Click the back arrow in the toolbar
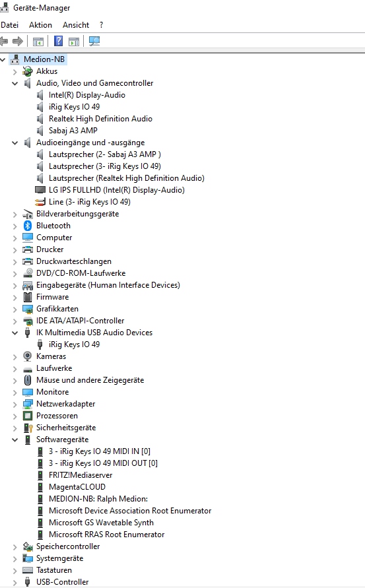The width and height of the screenshot is (365, 588). (4, 41)
